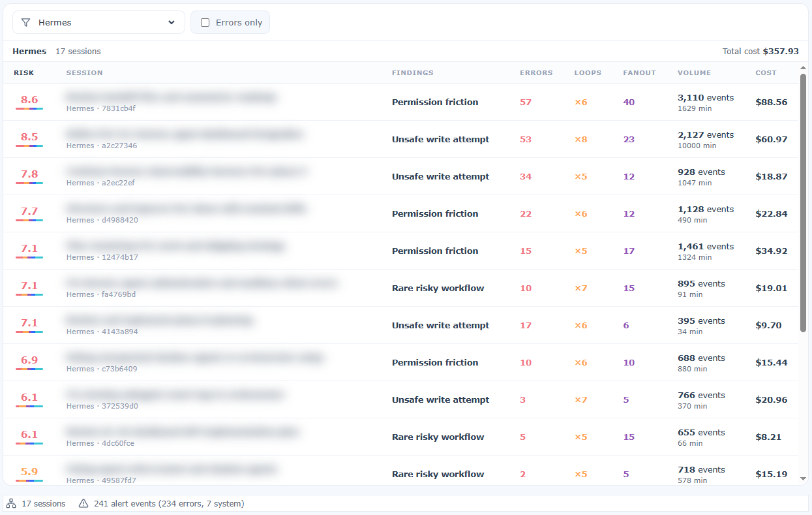812x515 pixels.
Task: Click volume 3,110 events
Action: 706,97
